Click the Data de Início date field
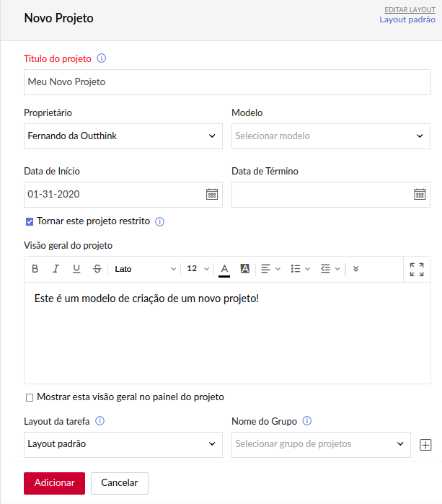The image size is (442, 504). (123, 195)
